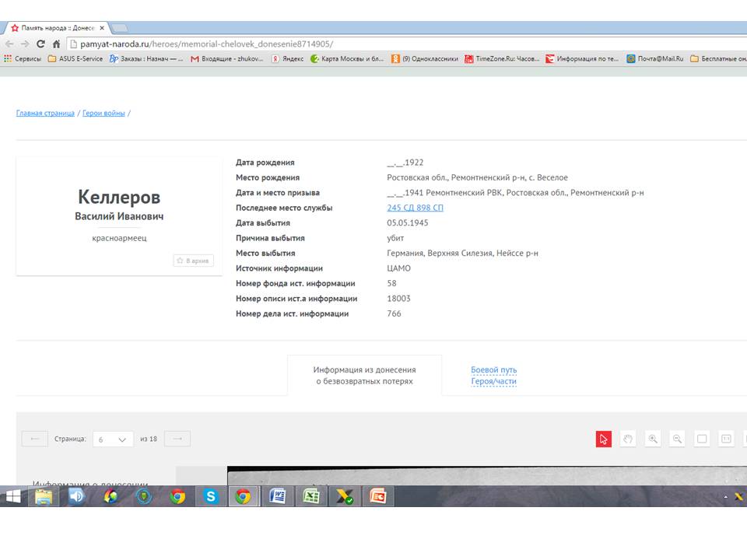The width and height of the screenshot is (747, 560).
Task: Set document view to 1:1 scale
Action: [x=726, y=439]
